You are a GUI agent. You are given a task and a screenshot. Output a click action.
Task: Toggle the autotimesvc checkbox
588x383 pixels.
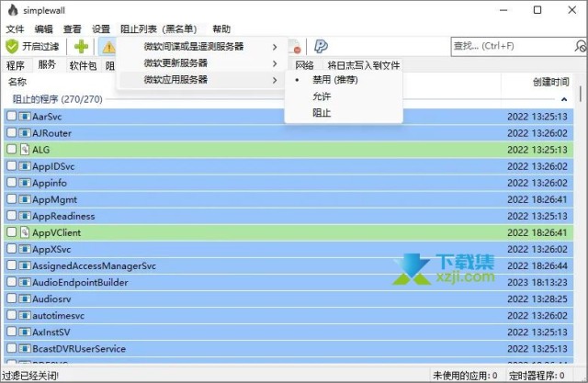pyautogui.click(x=12, y=315)
